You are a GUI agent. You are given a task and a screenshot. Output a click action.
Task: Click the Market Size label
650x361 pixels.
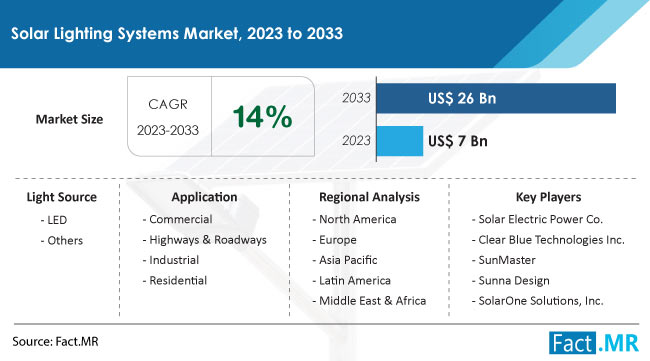69,119
